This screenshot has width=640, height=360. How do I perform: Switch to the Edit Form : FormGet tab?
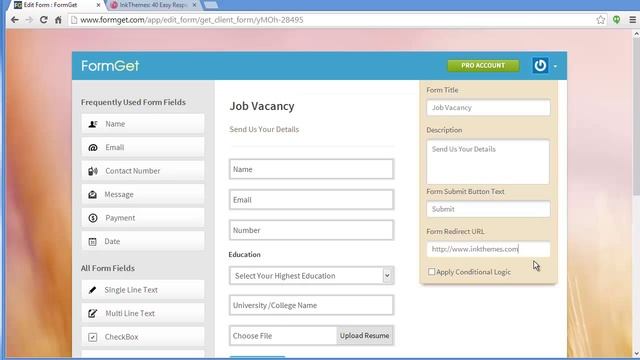[x=56, y=5]
